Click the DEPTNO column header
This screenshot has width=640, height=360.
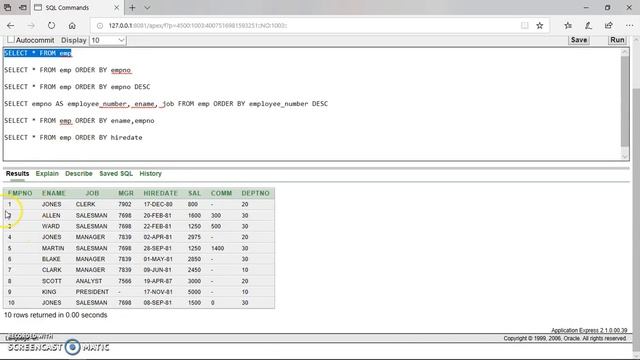click(256, 193)
